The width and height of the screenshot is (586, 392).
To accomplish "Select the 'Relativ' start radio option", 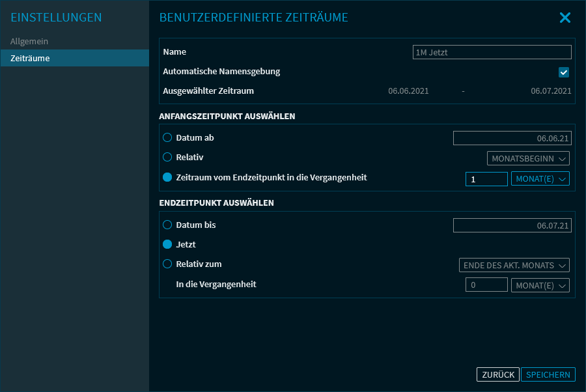I will pyautogui.click(x=167, y=158).
